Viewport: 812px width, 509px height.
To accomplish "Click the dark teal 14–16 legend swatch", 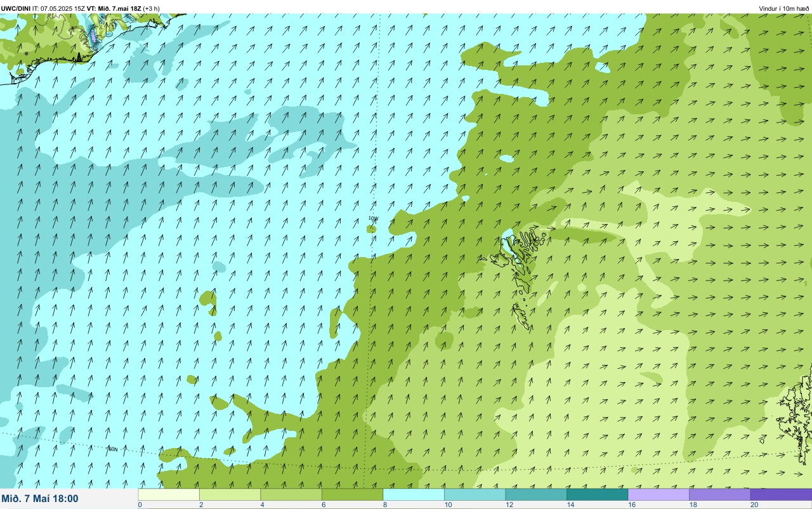I will point(597,494).
